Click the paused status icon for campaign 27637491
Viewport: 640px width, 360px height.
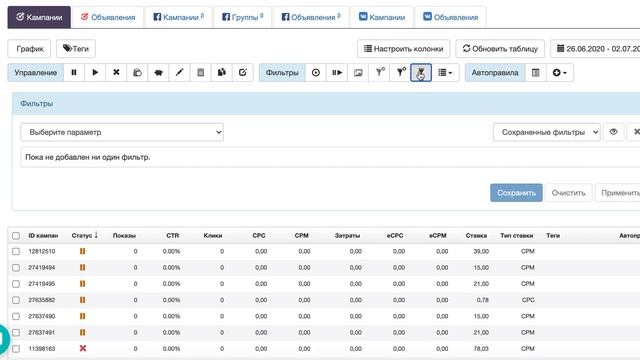(x=82, y=332)
